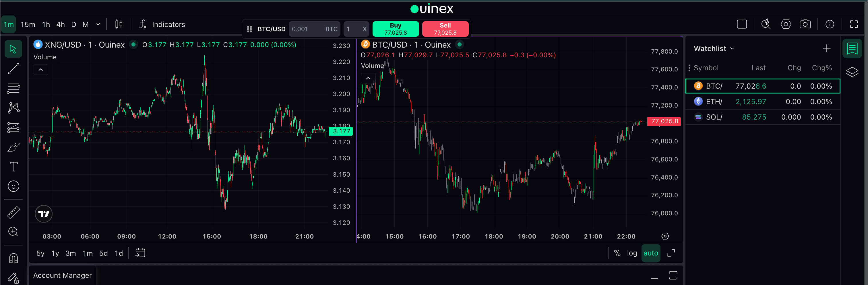
Task: Switch to the 1m interval
Action: pos(9,24)
